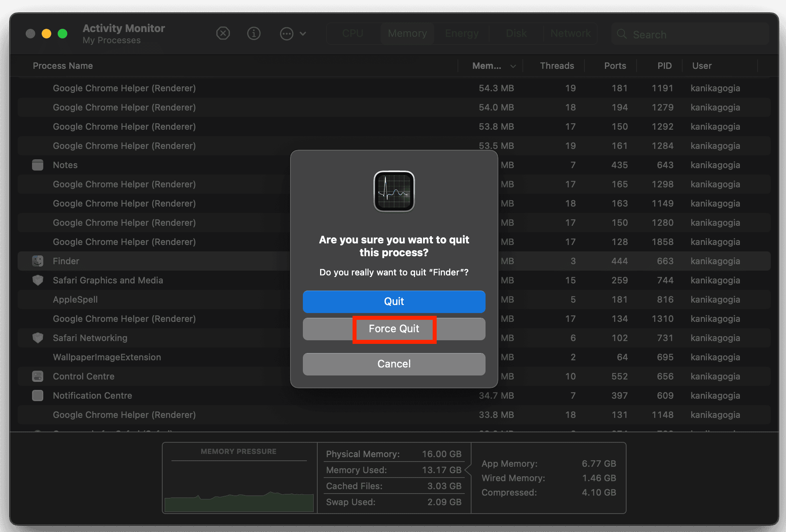The width and height of the screenshot is (786, 532).
Task: Click the Force Quit button
Action: (x=394, y=329)
